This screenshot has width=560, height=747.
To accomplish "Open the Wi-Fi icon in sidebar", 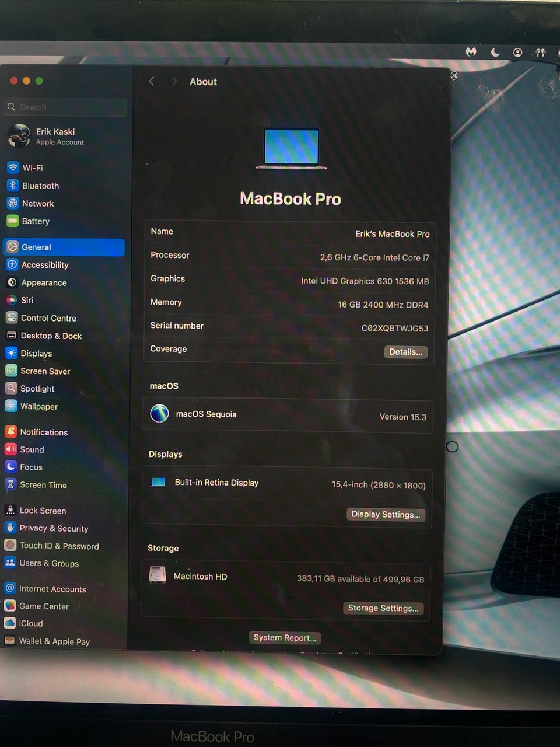I will [x=13, y=167].
